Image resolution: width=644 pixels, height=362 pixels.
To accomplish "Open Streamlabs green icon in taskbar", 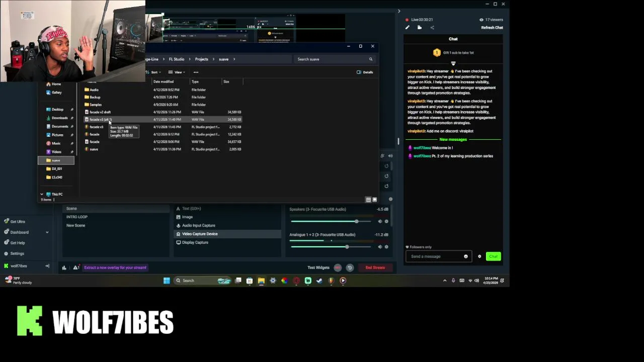I will [308, 281].
